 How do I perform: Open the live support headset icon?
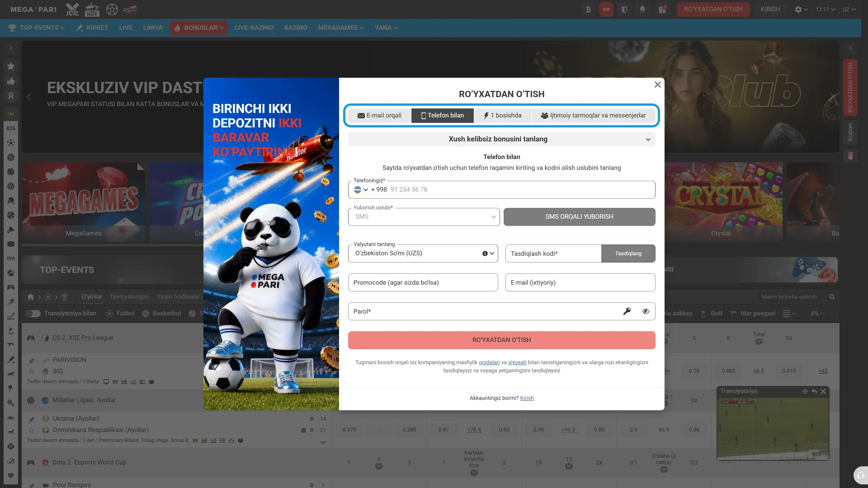860,475
